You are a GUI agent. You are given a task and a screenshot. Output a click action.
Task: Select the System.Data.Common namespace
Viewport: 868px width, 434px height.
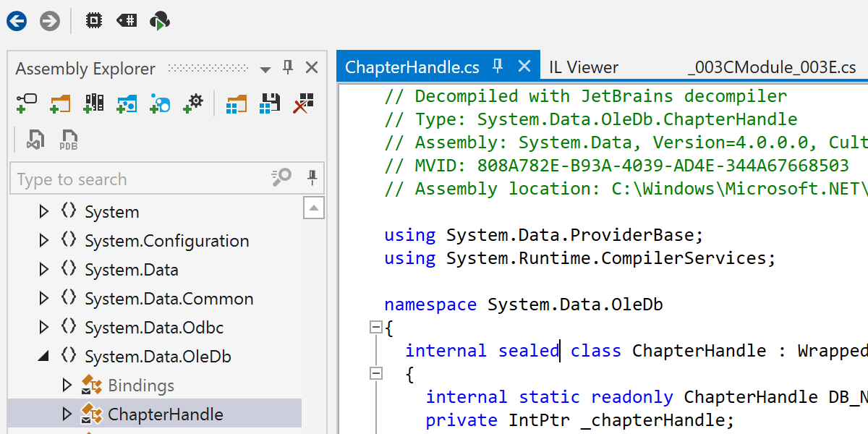[x=169, y=299]
